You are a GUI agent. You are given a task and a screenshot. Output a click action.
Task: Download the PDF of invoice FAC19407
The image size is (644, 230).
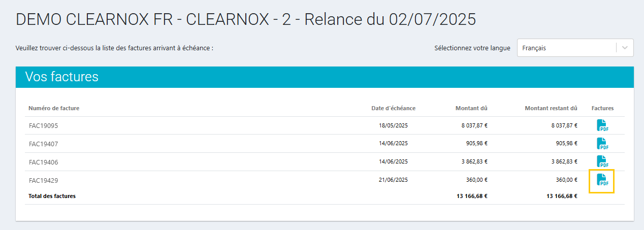click(602, 144)
